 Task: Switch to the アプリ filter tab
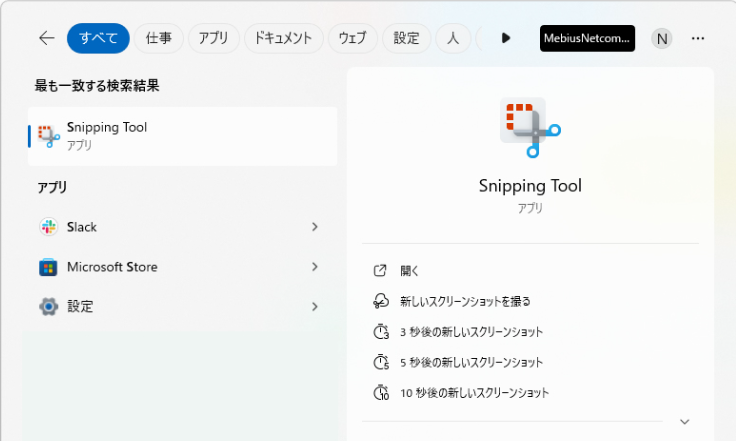point(212,38)
